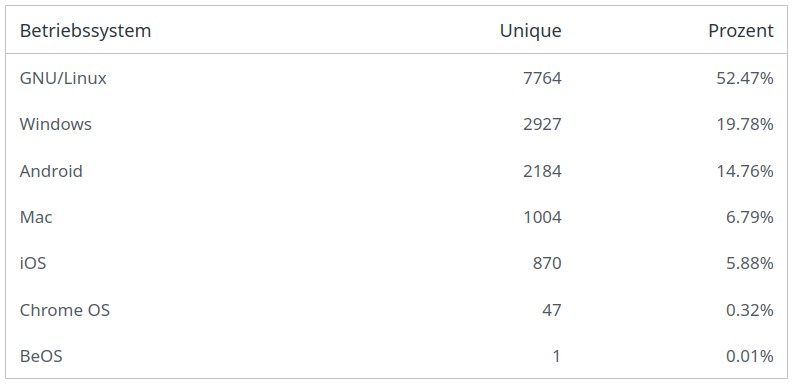The width and height of the screenshot is (795, 385).
Task: Click the 2184 unique count value
Action: point(543,171)
